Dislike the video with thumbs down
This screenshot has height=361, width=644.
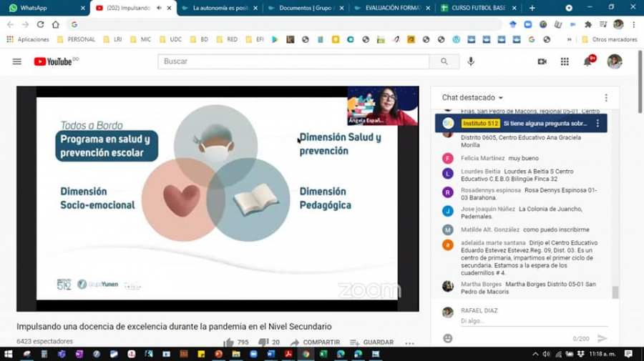[x=263, y=342]
